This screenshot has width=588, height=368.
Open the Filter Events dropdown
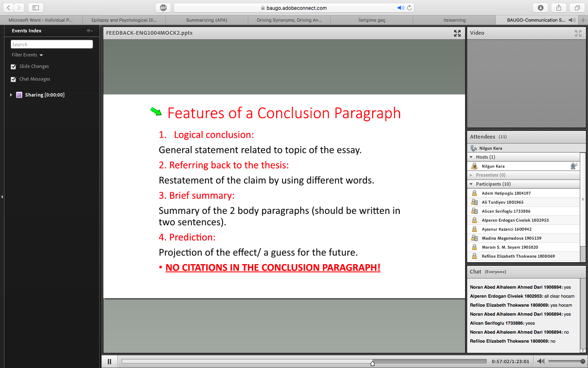27,55
